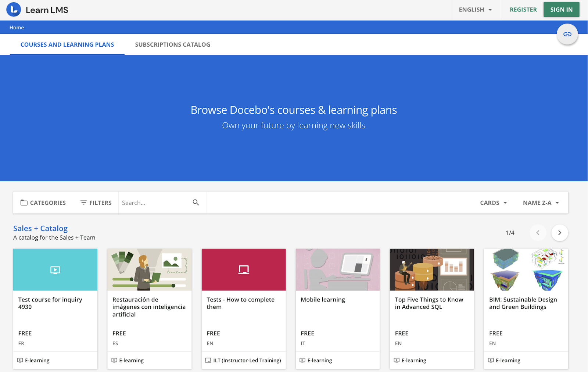Screen dimensions: 588x372
Task: Open the Filters panel
Action: click(x=96, y=203)
